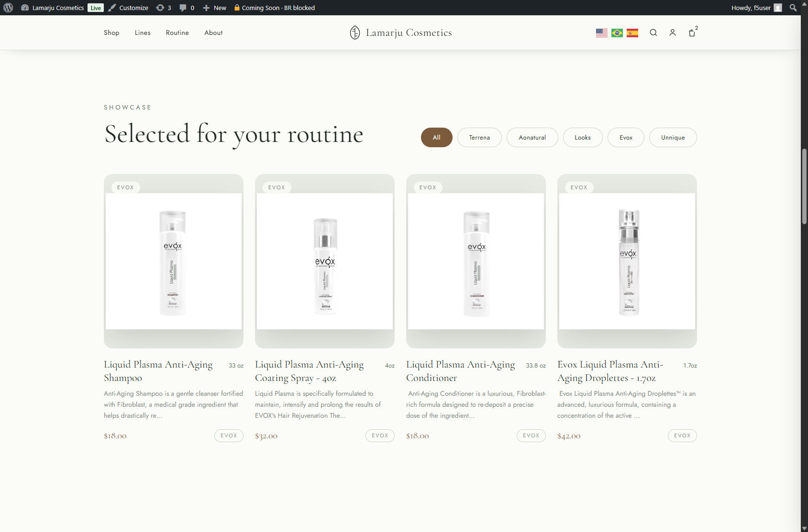Filter products by Terrena
The height and width of the screenshot is (532, 808).
point(479,137)
